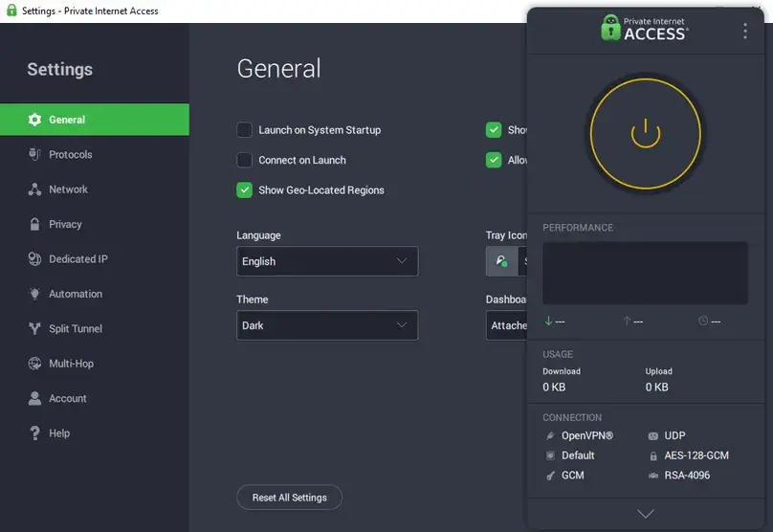Click the Private Internet Access logo
773x532 pixels.
coord(645,28)
